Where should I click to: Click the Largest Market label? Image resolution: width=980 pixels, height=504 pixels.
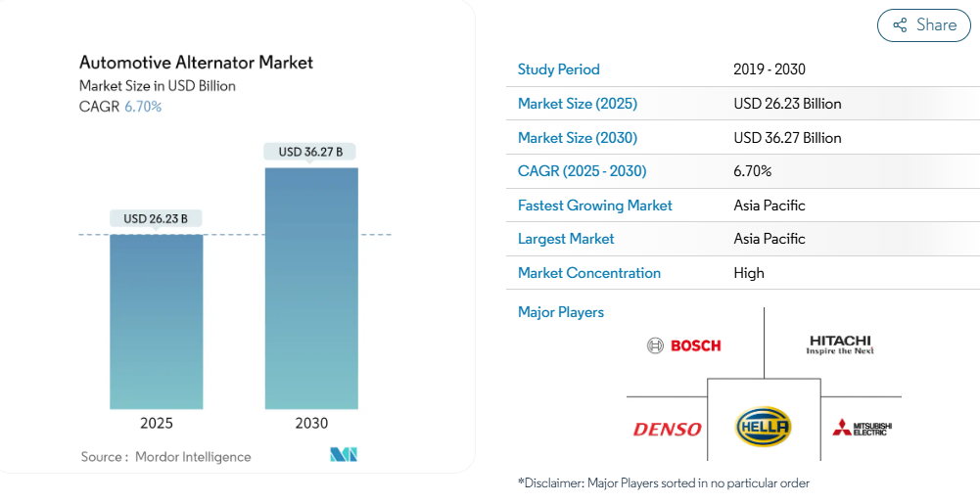pos(566,239)
